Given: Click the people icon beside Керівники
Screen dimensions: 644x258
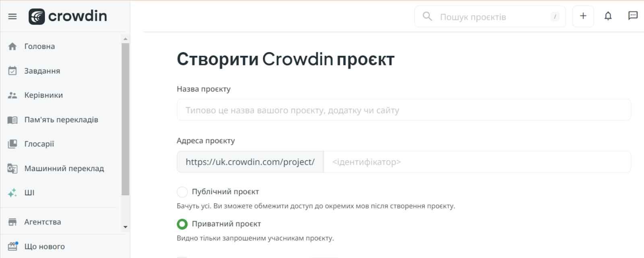Looking at the screenshot, I should click(12, 96).
